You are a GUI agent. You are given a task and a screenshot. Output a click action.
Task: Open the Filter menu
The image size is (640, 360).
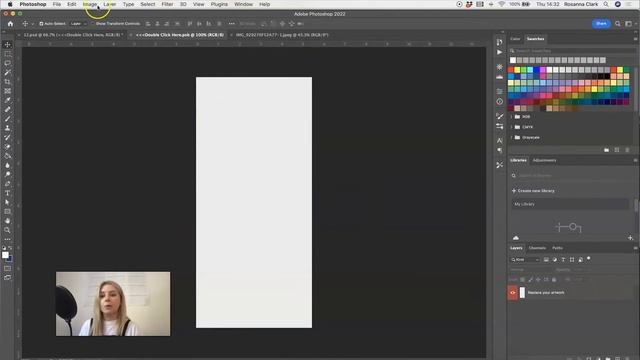point(167,4)
